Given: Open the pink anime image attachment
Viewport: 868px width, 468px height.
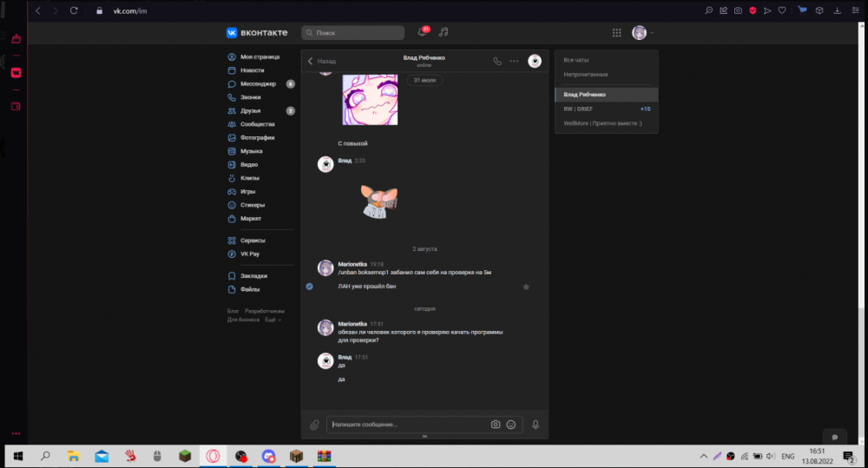Looking at the screenshot, I should pyautogui.click(x=370, y=100).
